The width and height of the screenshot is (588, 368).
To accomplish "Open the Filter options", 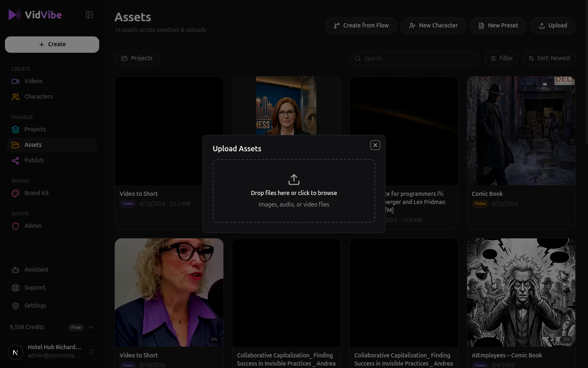I will point(501,58).
